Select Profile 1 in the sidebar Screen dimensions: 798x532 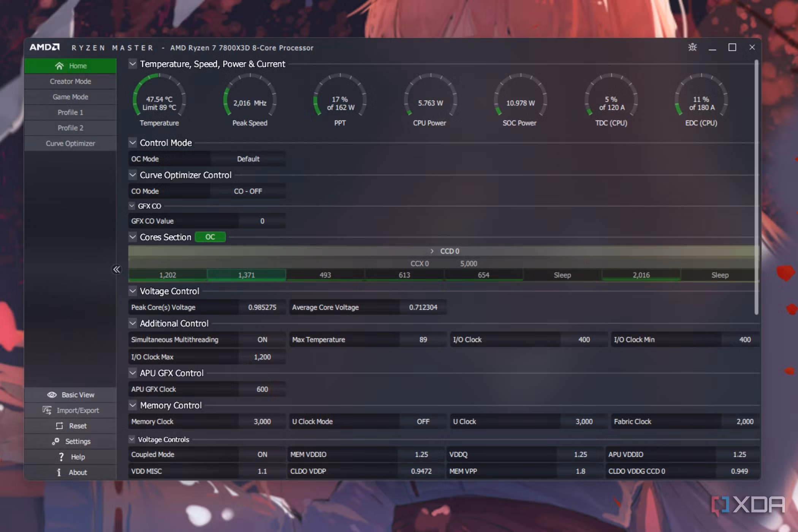point(70,112)
